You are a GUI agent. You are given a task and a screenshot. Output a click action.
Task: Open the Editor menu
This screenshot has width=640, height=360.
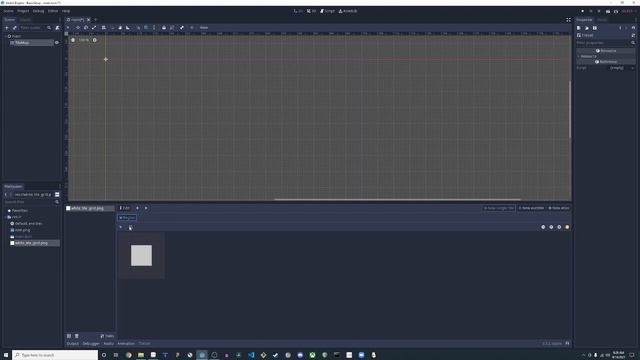click(53, 11)
